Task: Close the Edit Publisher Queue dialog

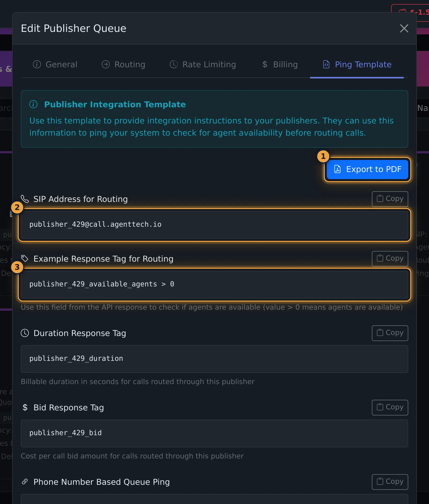Action: point(404,28)
